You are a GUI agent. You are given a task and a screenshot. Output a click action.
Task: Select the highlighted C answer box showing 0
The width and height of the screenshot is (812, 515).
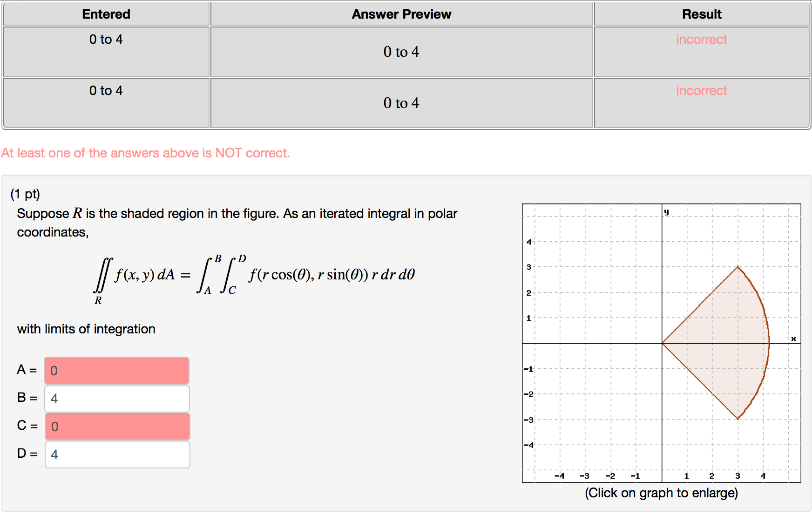[116, 427]
